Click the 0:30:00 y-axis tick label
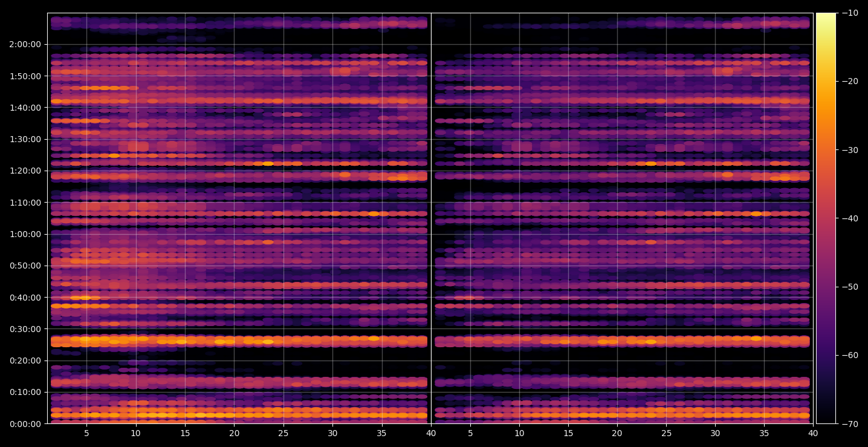Viewport: 868px width, 447px height. pos(25,329)
